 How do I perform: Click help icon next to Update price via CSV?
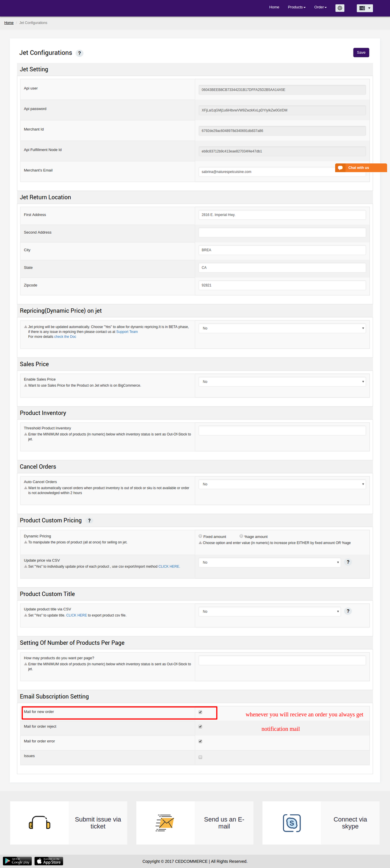pos(348,562)
